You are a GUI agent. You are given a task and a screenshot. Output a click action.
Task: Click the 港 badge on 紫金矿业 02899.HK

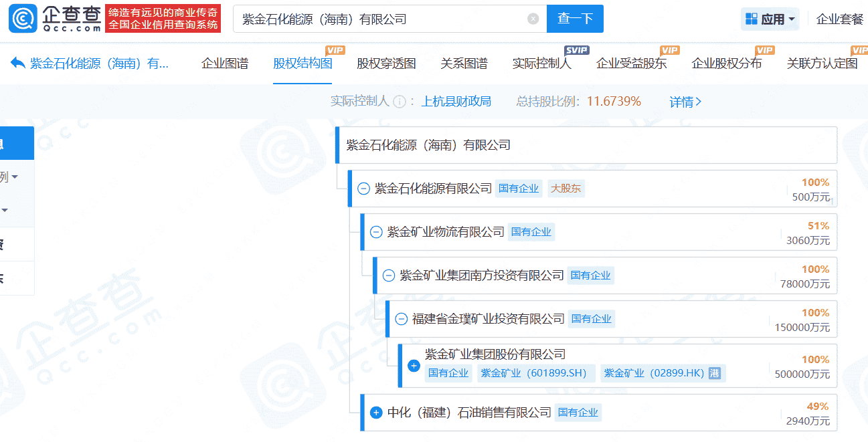(x=715, y=373)
